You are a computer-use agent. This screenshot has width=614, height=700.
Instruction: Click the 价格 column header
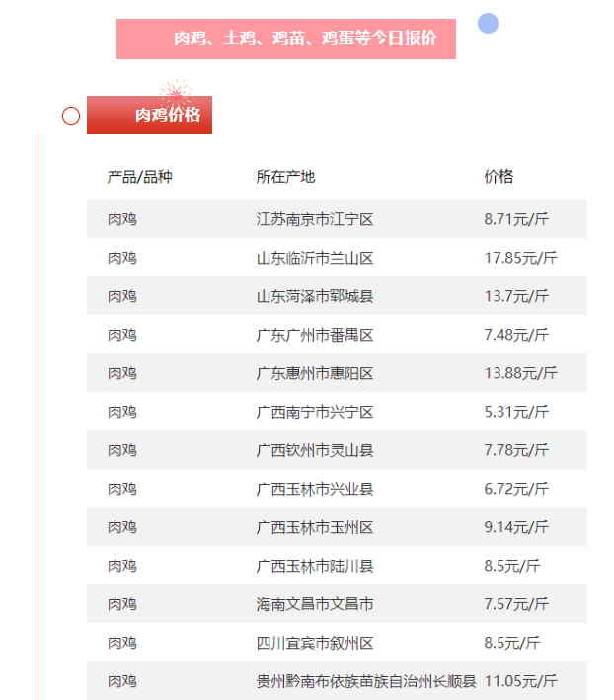[x=499, y=177]
